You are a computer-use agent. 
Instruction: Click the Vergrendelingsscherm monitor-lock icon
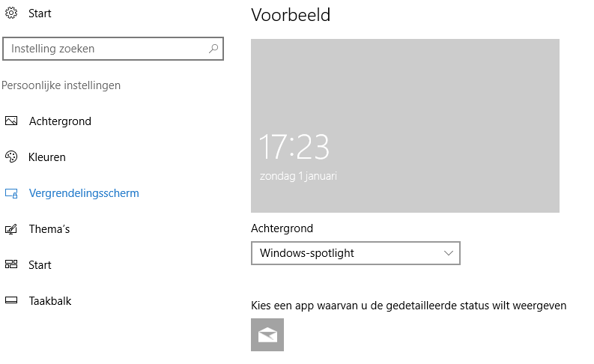click(x=11, y=193)
